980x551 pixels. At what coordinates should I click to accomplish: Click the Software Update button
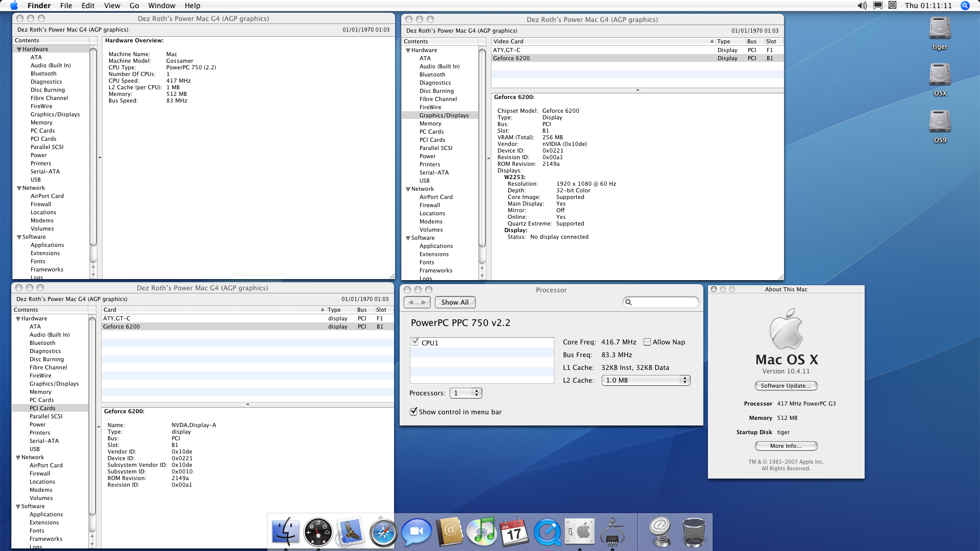[x=786, y=386]
